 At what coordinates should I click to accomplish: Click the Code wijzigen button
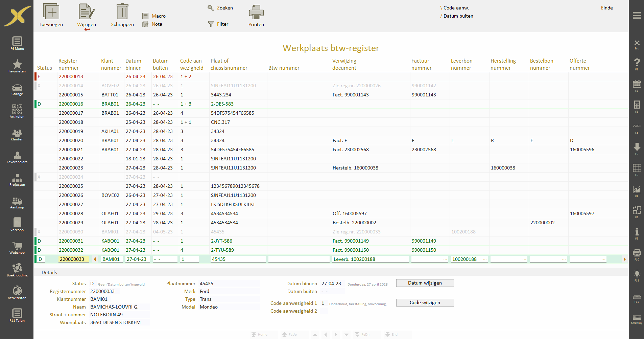pyautogui.click(x=425, y=303)
